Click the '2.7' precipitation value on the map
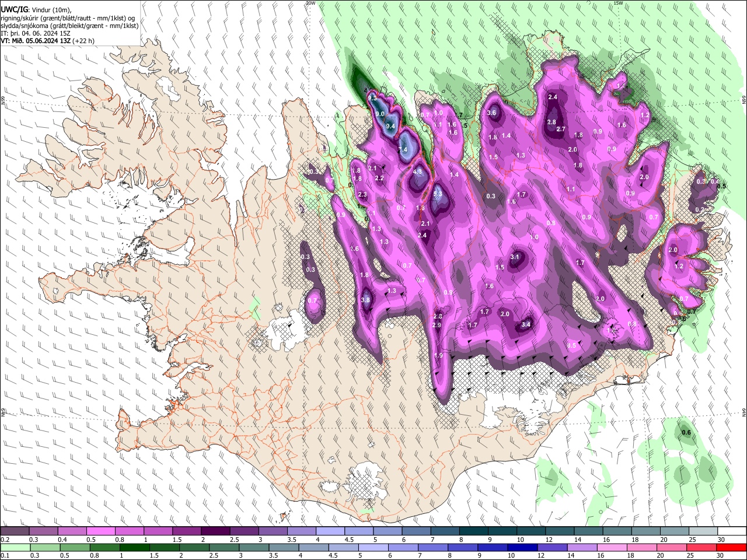Viewport: 747px width, 560px height. click(x=561, y=129)
